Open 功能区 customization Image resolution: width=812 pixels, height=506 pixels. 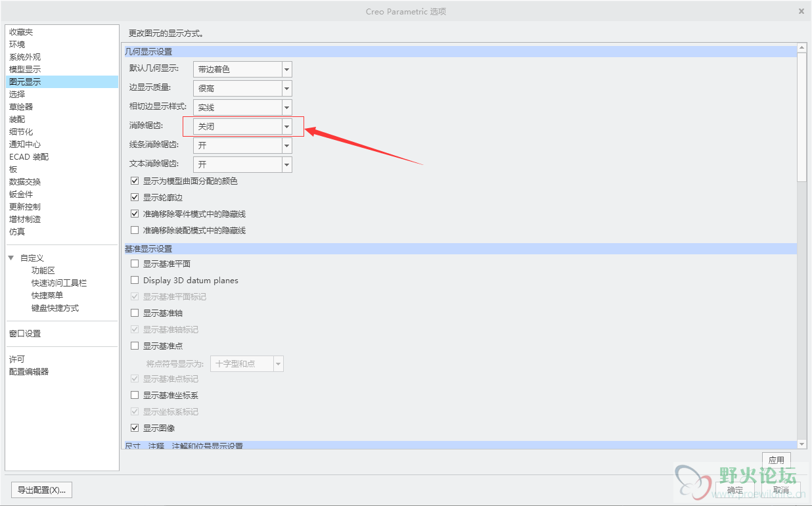click(x=43, y=271)
